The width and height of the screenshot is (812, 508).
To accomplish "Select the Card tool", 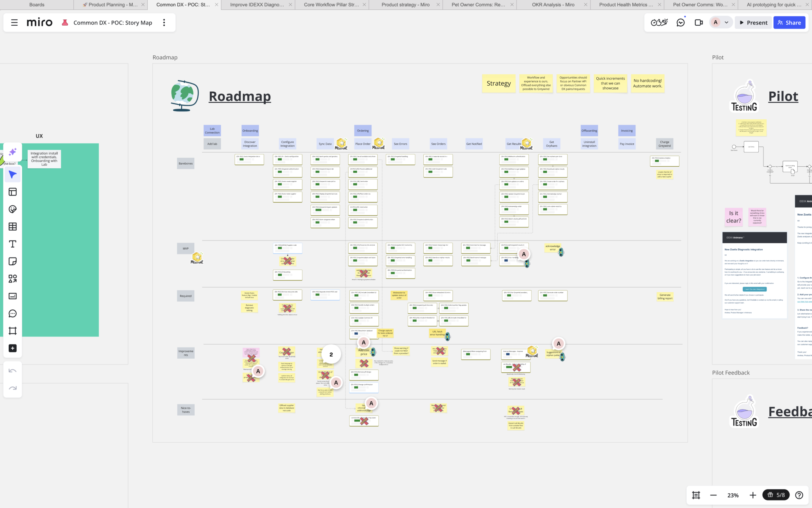I will click(x=13, y=296).
